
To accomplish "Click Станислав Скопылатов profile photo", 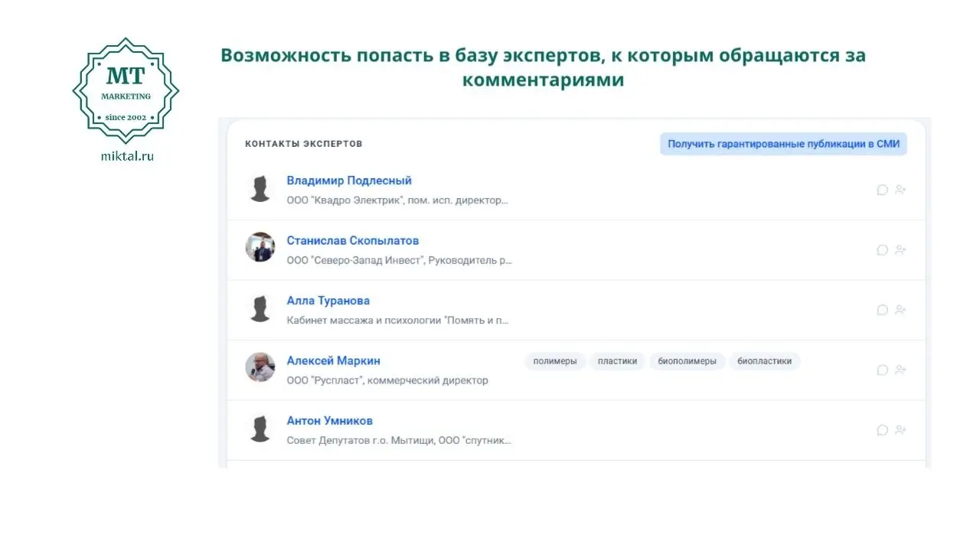I will [260, 247].
